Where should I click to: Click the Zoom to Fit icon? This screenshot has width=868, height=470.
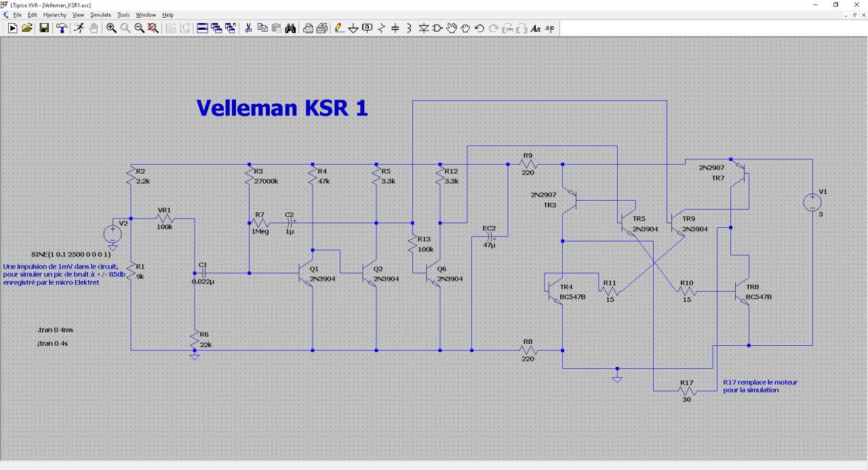(153, 28)
